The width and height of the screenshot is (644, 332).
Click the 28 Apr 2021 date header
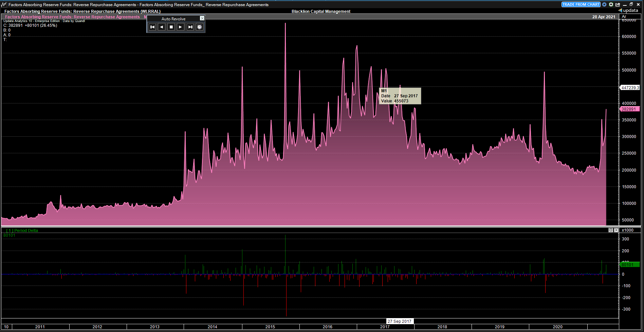click(604, 17)
